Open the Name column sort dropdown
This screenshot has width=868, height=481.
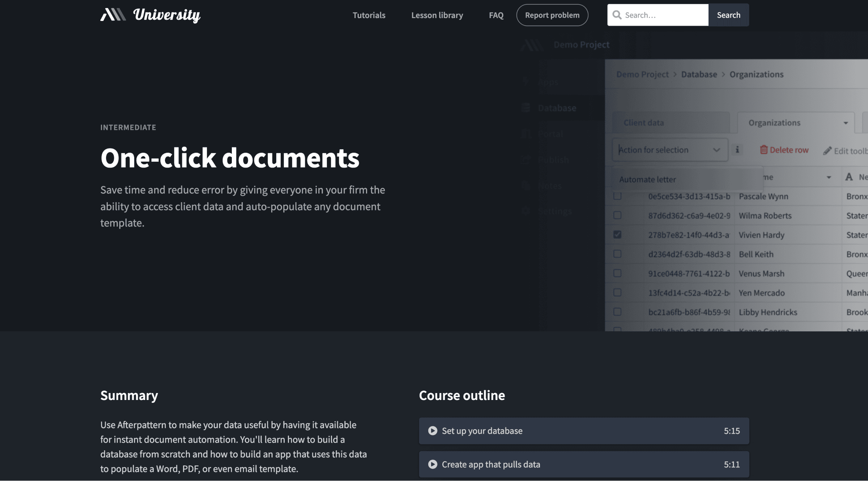click(829, 177)
